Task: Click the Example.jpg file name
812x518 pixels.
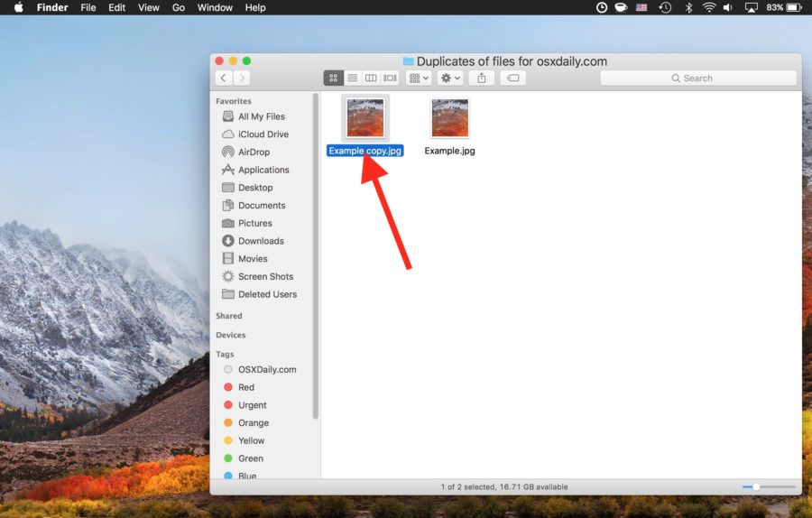Action: [449, 151]
